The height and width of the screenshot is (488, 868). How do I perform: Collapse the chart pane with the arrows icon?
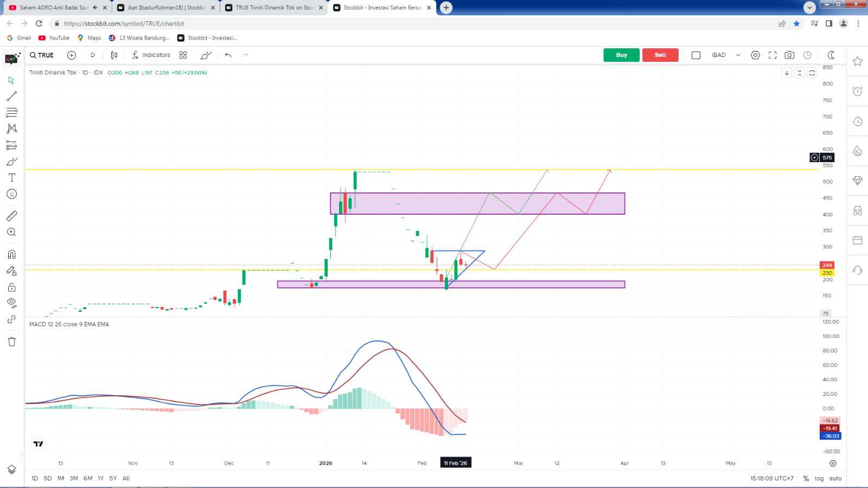799,73
